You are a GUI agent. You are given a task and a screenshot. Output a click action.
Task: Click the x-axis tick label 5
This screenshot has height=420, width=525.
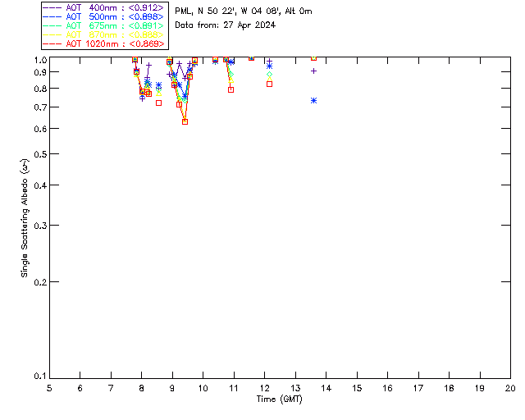49,388
